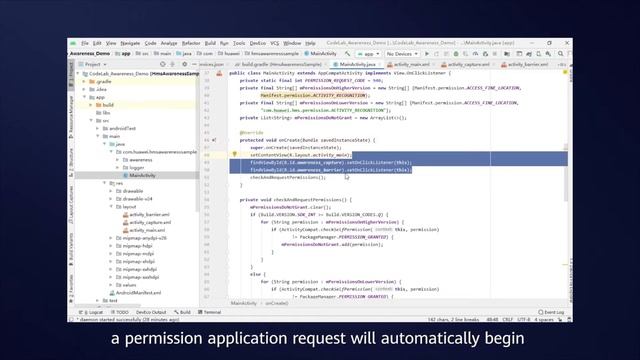This screenshot has height=360, width=640.
Task: Click the MainActivity breadcrumb in navigation bar
Action: [x=320, y=54]
